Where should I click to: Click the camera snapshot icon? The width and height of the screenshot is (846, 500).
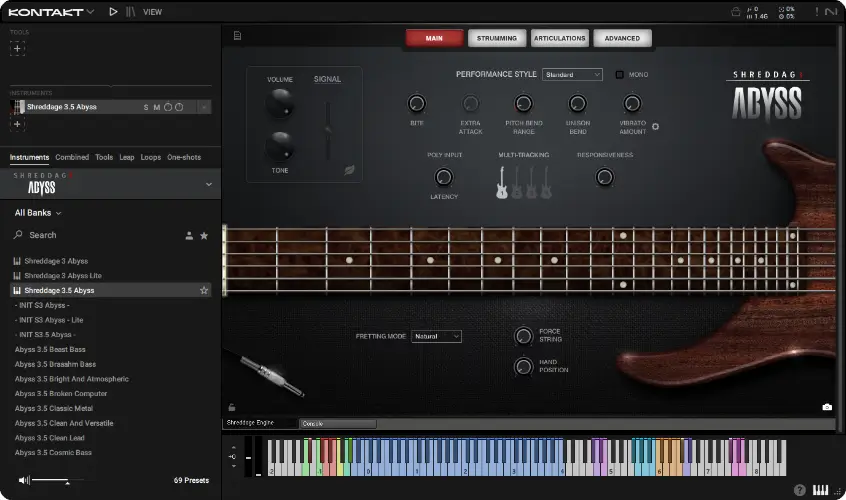(x=827, y=407)
